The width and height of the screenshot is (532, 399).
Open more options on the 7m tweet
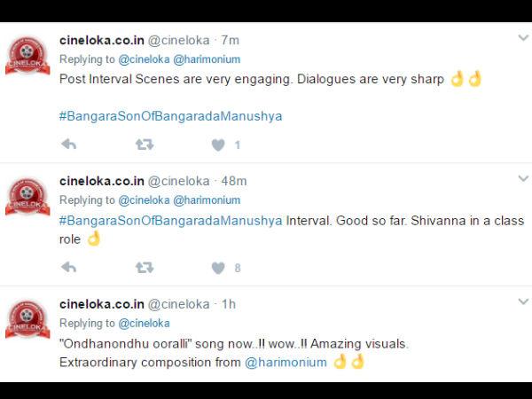point(523,37)
